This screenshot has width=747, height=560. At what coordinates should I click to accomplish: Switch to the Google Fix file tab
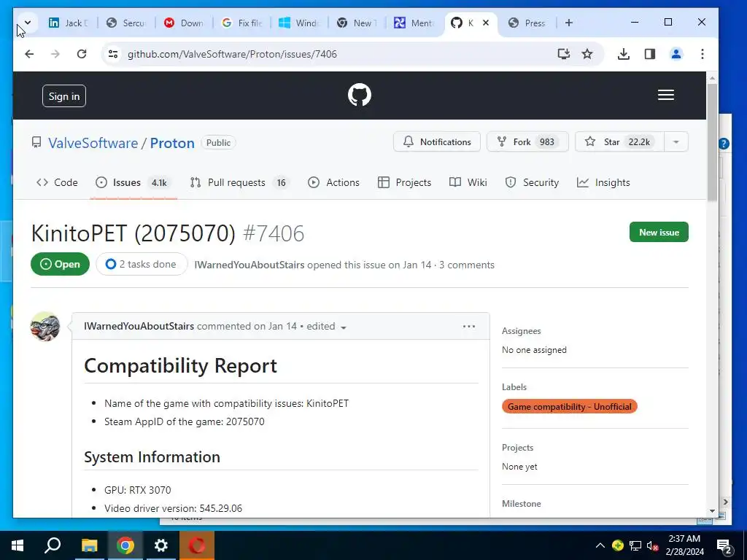242,23
